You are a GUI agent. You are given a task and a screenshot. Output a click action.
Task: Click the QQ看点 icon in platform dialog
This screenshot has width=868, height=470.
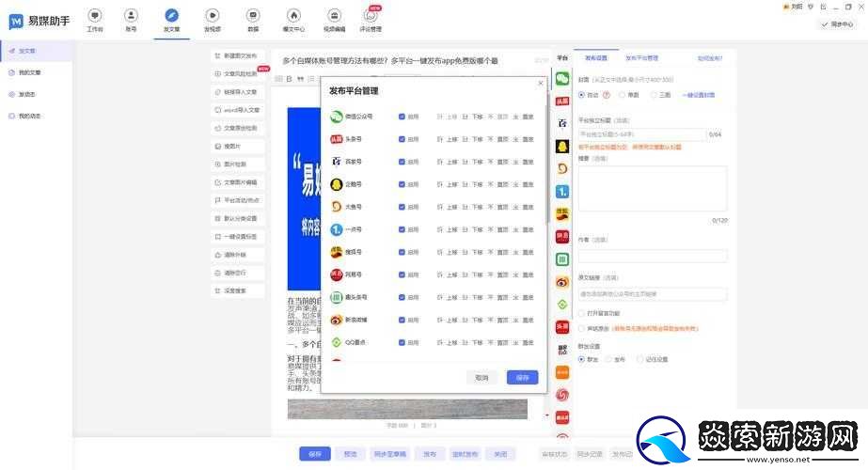tap(337, 343)
